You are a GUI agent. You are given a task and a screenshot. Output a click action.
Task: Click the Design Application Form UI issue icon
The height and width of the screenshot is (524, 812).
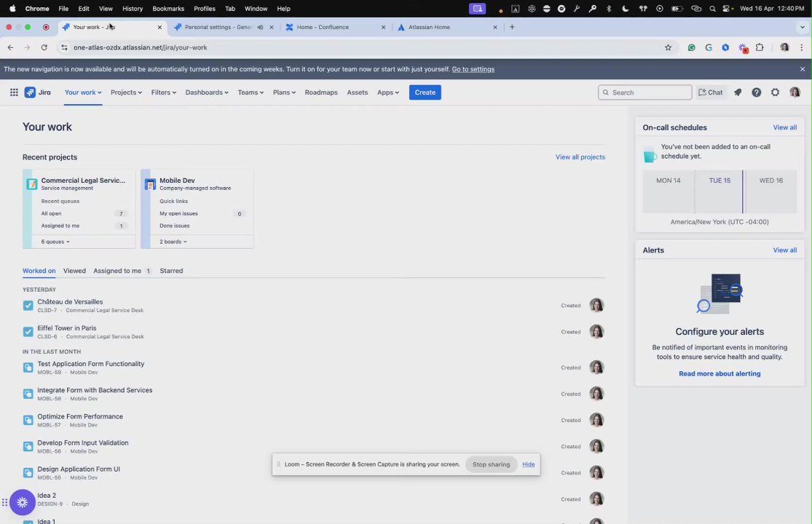point(28,473)
